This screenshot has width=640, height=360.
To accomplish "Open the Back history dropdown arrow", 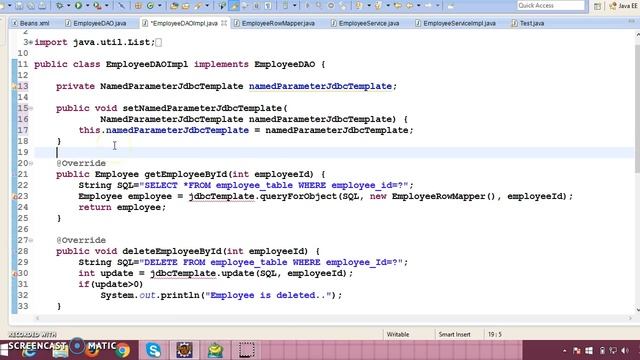I will pyautogui.click(x=418, y=6).
